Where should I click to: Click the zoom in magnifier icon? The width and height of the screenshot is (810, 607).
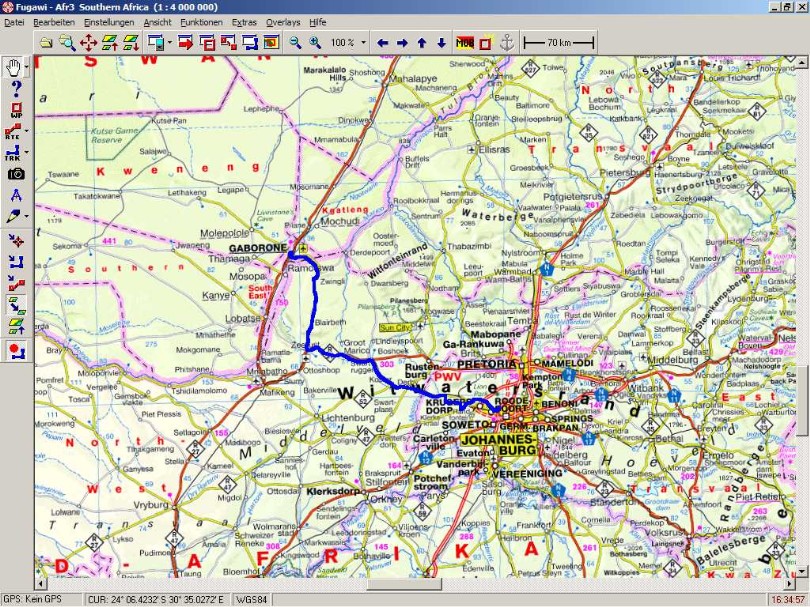316,43
